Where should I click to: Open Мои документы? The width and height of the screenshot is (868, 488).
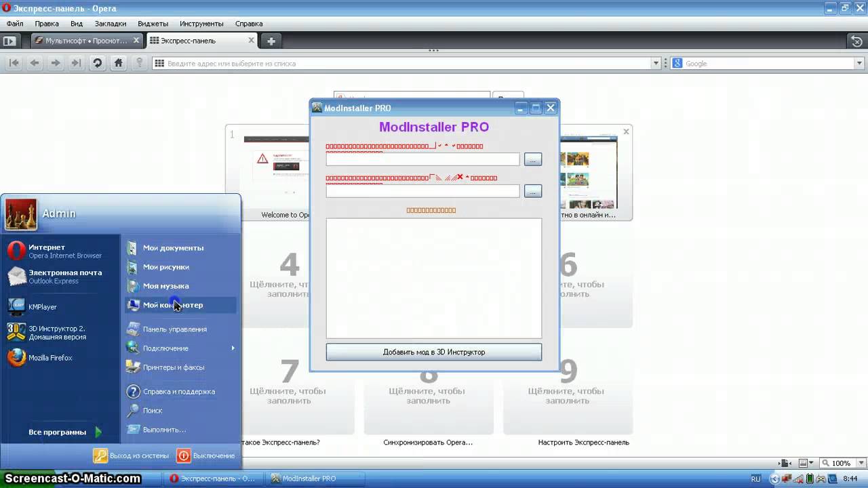[x=173, y=248]
